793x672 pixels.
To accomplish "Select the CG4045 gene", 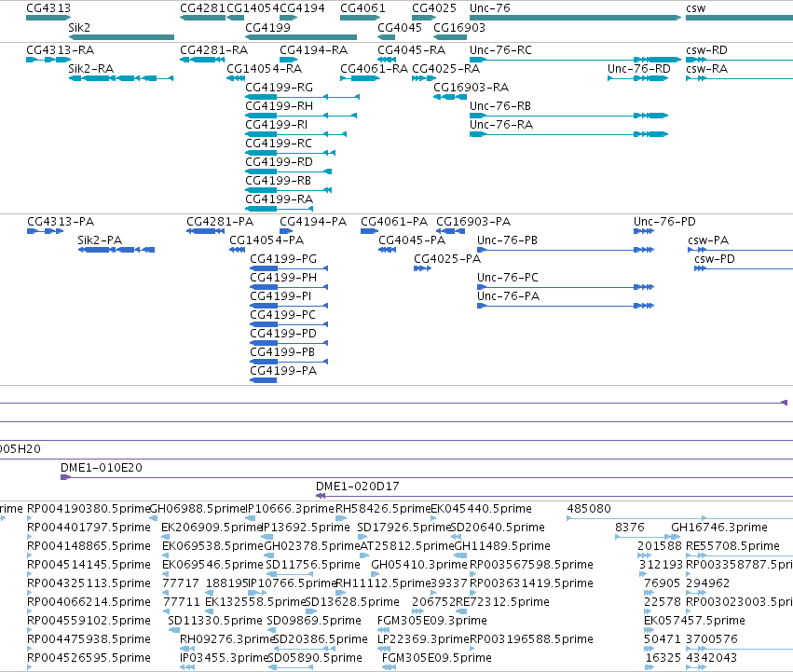I will [387, 37].
